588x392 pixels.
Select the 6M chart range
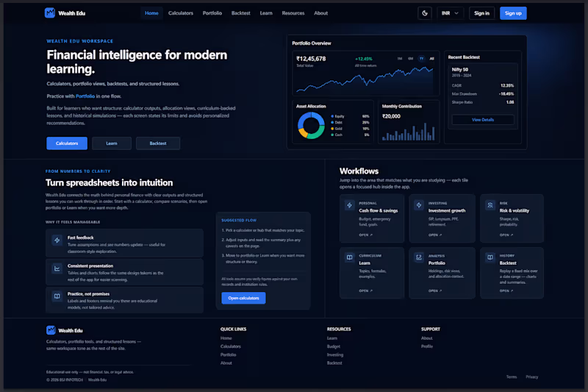[x=411, y=59]
